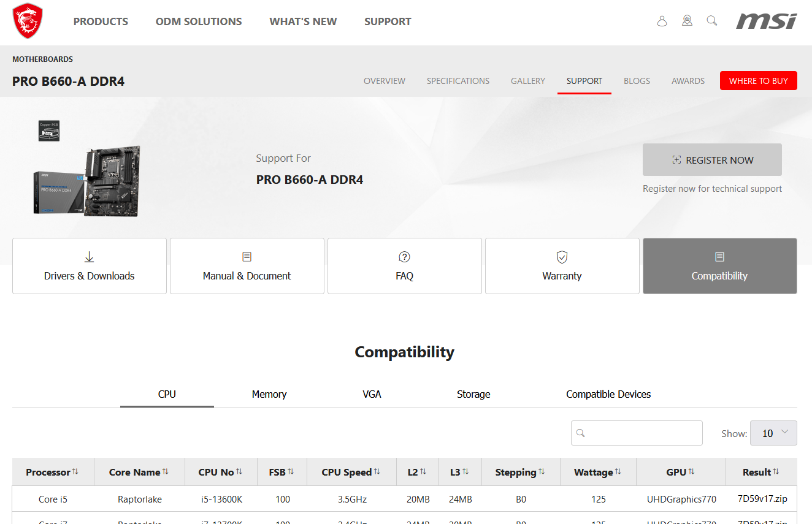
Task: Click the 3.5GHz CPU speed cell
Action: [x=352, y=499]
